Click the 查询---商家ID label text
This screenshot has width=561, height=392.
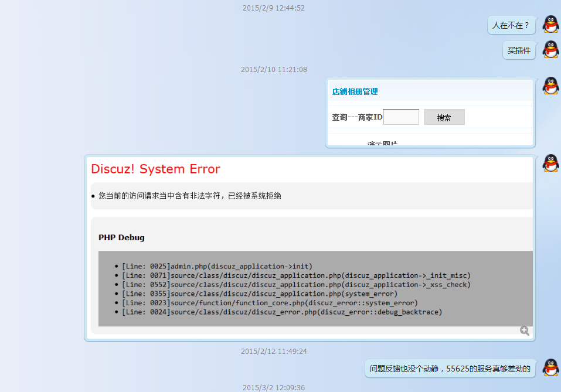click(357, 117)
